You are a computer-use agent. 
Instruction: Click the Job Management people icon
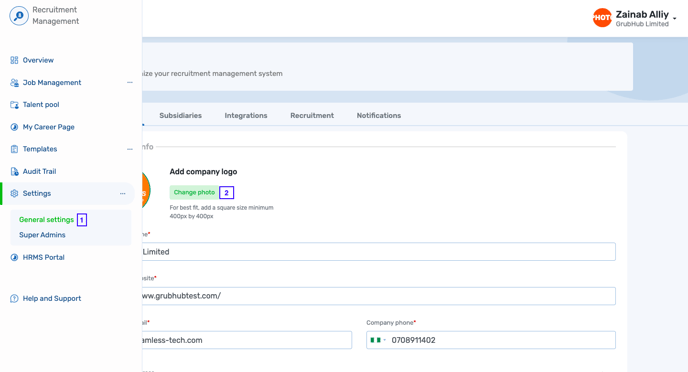tap(14, 82)
